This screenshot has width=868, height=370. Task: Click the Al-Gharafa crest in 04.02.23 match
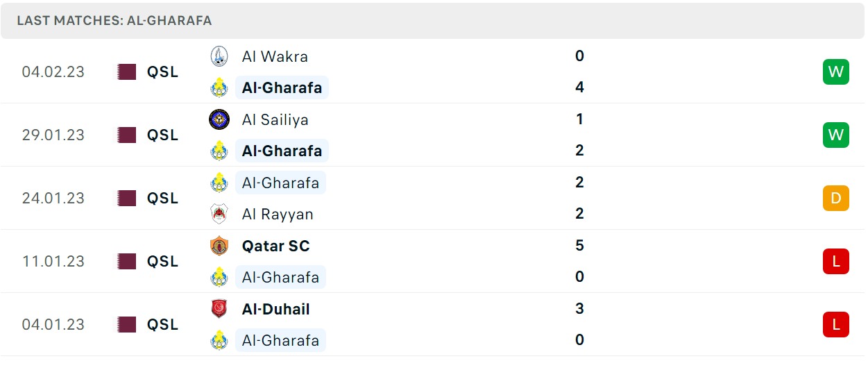pyautogui.click(x=219, y=87)
